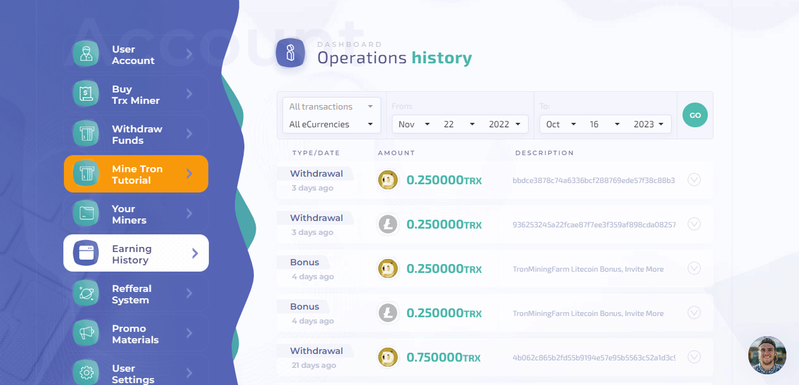
Task: Click Dogecoin icon on first Bonus row
Action: [388, 269]
